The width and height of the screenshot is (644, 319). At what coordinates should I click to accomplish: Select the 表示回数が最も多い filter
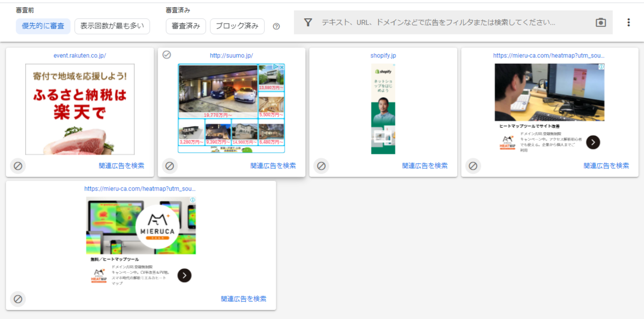click(x=112, y=26)
